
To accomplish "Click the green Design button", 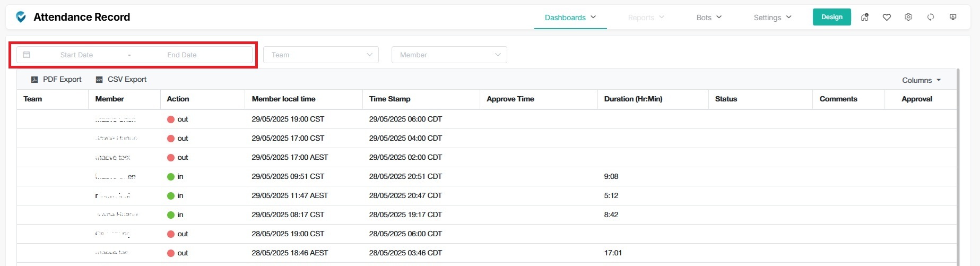I will [831, 17].
